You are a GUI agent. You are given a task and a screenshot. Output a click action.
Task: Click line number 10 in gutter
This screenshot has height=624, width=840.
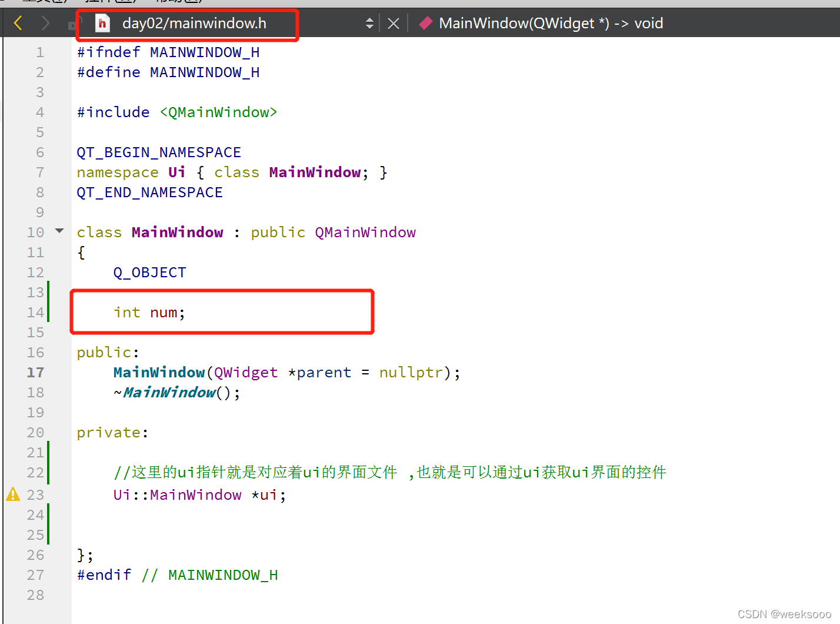(35, 233)
